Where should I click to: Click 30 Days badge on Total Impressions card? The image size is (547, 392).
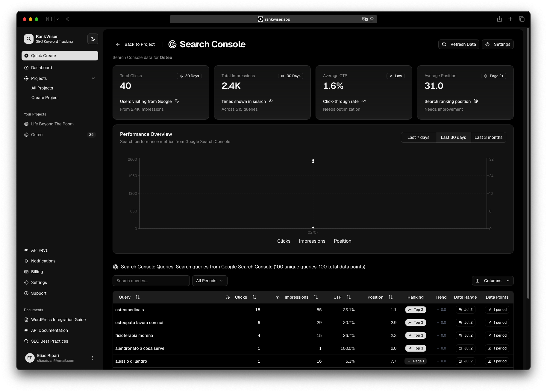coord(291,76)
